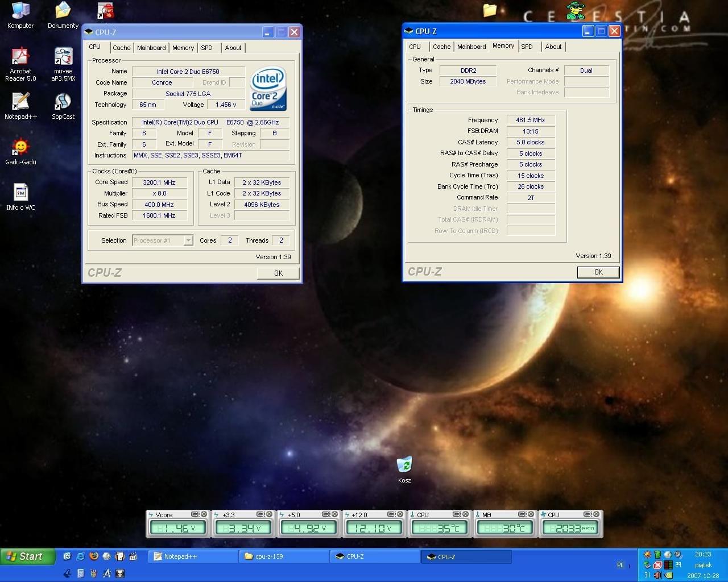Minimize the right CPU-Z memory window
The width and height of the screenshot is (728, 582).
pos(588,31)
